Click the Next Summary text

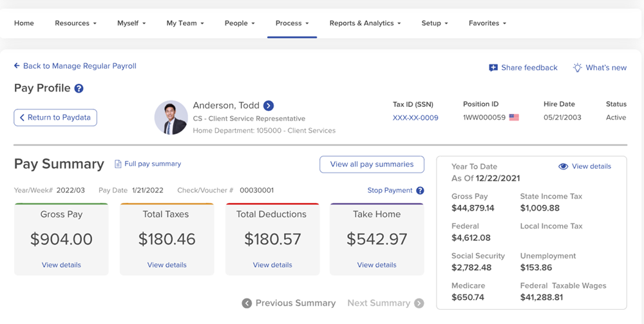pyautogui.click(x=379, y=303)
